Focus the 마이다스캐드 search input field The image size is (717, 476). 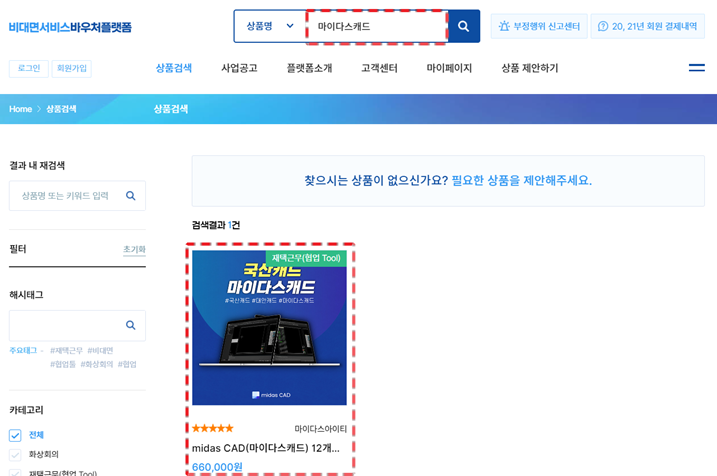(377, 27)
